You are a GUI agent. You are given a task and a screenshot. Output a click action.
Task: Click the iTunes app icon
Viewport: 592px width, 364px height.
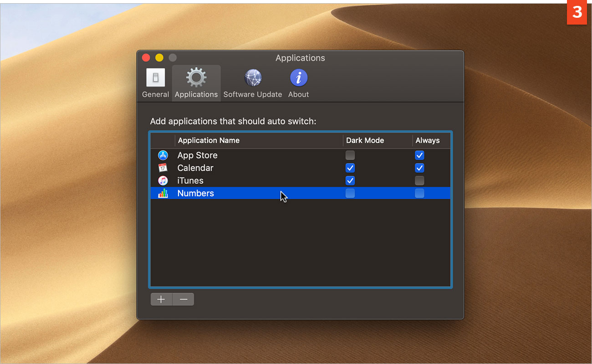coord(163,181)
